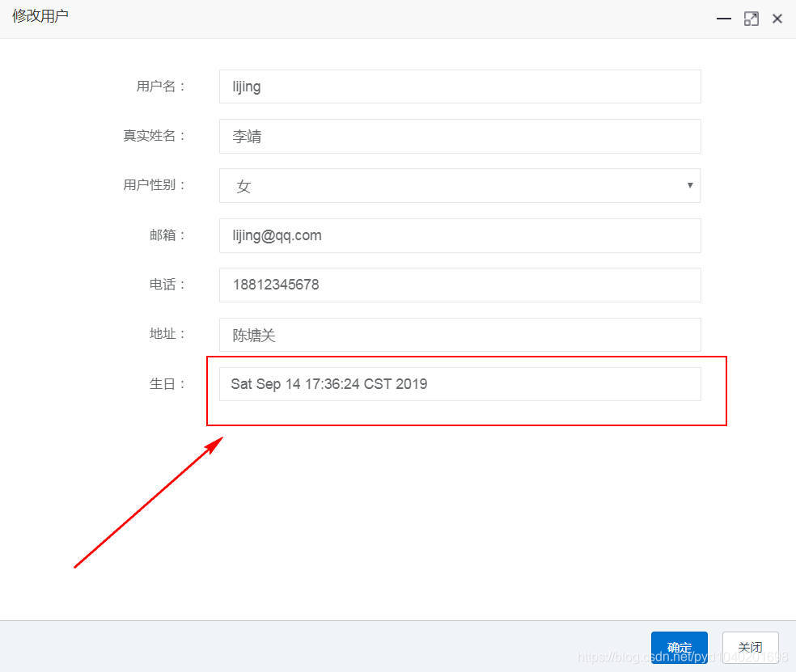This screenshot has width=796, height=672.
Task: Click the 真实姓名 field containing 李靖
Action: [x=460, y=136]
